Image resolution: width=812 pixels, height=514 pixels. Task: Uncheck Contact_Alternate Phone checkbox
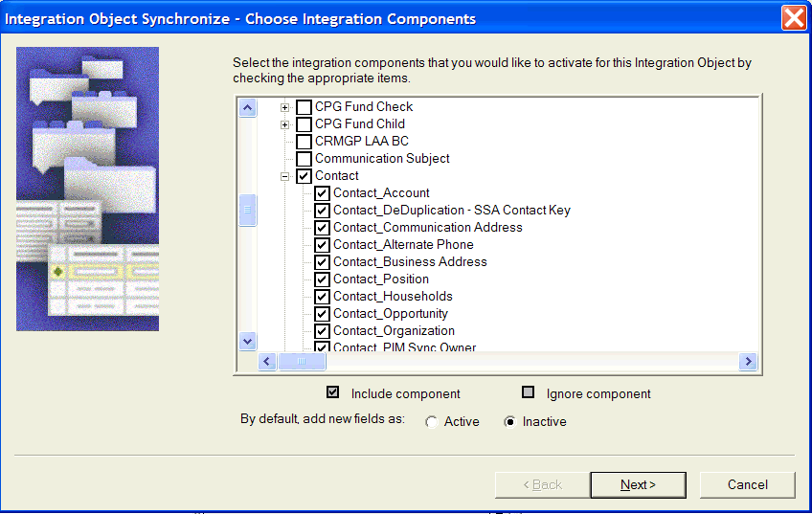coord(322,245)
